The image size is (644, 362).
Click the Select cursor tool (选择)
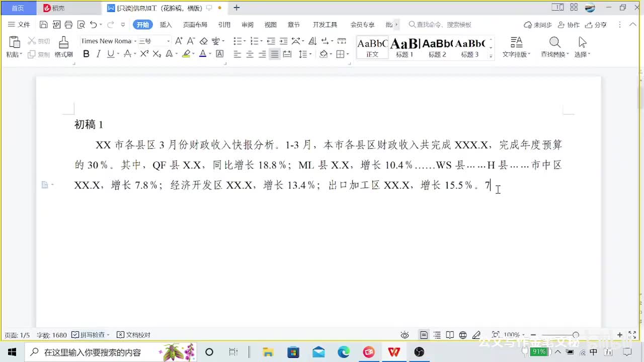tap(582, 47)
